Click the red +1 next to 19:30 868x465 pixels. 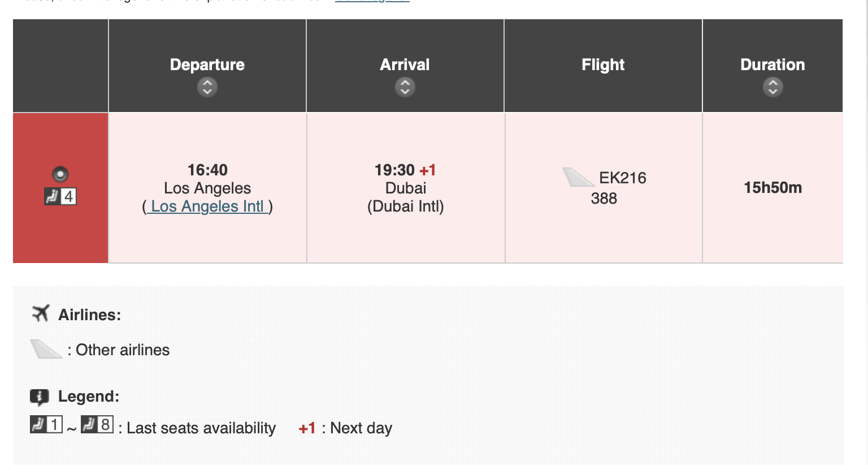coord(428,170)
